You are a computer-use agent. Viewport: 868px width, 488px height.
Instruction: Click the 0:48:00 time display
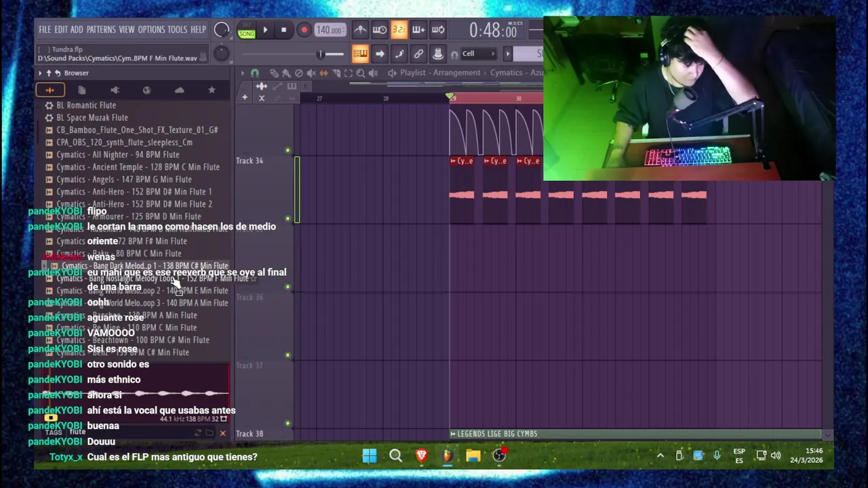pyautogui.click(x=494, y=30)
